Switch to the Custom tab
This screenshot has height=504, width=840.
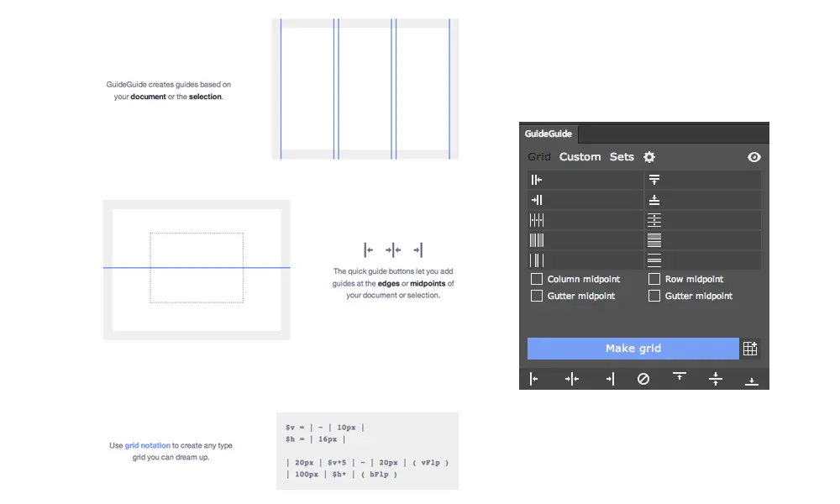pyautogui.click(x=580, y=157)
